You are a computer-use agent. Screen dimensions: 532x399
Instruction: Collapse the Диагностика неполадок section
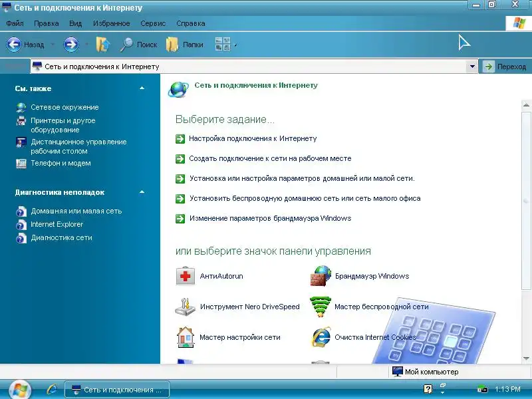[142, 192]
